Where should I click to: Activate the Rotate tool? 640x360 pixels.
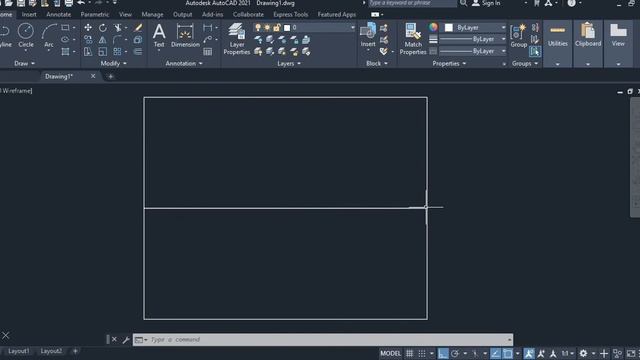[102, 28]
